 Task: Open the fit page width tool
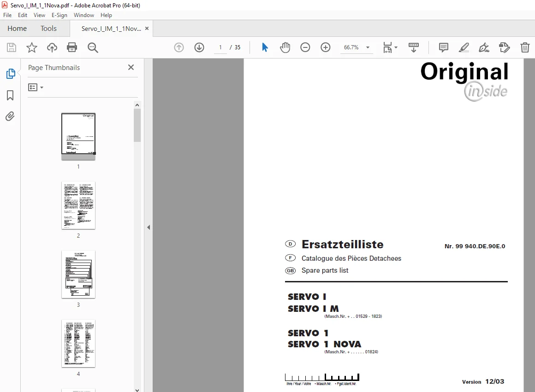point(387,47)
